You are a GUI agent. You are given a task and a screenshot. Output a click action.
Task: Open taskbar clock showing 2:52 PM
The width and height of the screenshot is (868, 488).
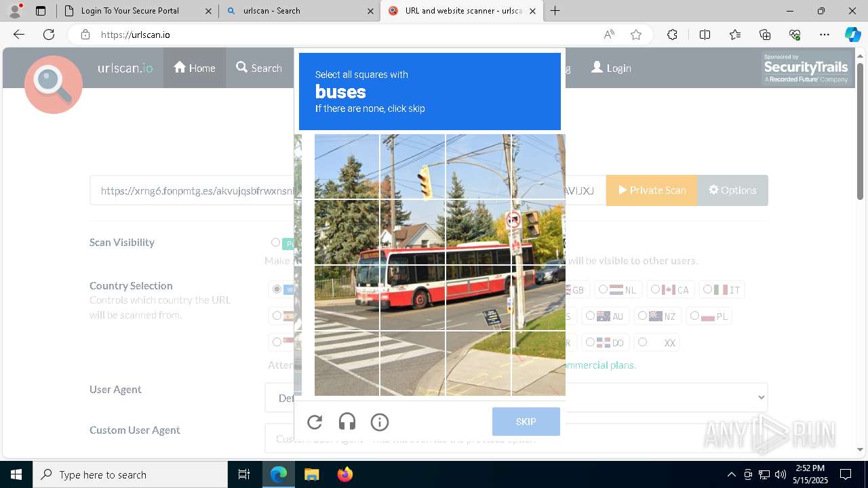[x=810, y=474]
